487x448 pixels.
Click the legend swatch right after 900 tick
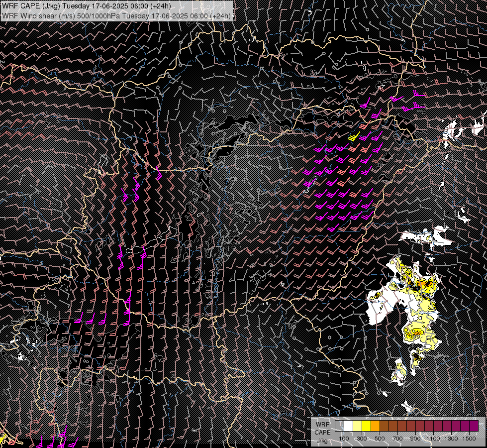[420, 426]
